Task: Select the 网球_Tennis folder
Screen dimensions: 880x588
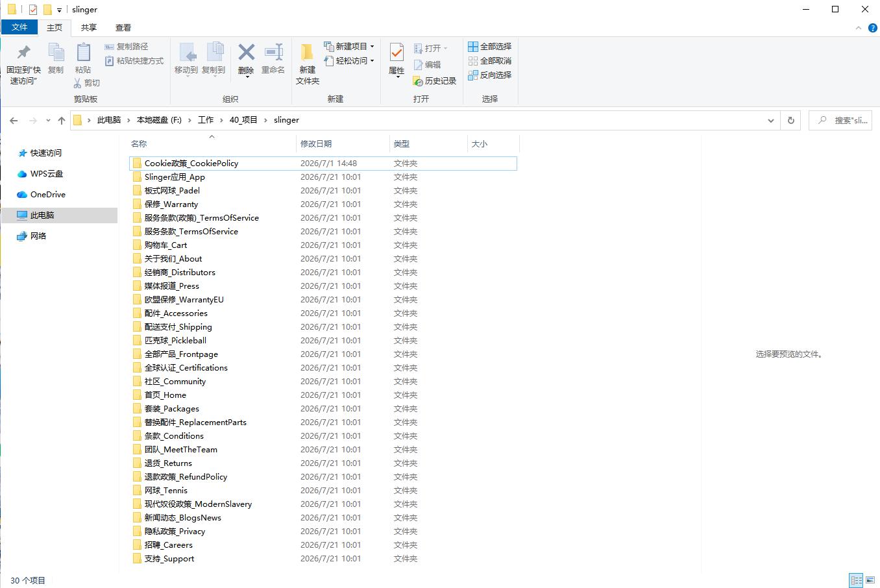Action: pos(323,491)
